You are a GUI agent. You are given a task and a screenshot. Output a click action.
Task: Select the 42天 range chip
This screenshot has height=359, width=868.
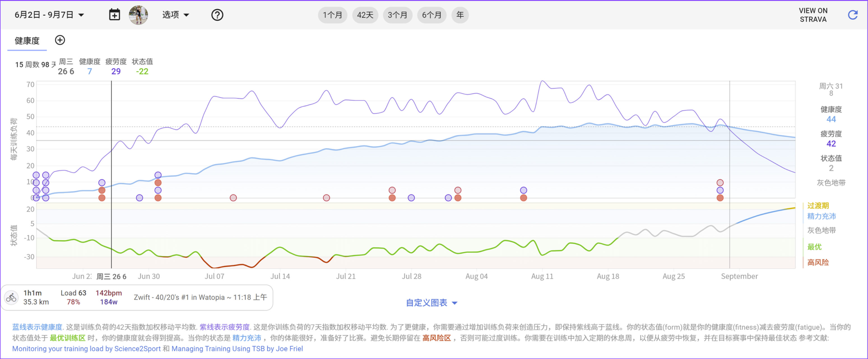coord(365,15)
